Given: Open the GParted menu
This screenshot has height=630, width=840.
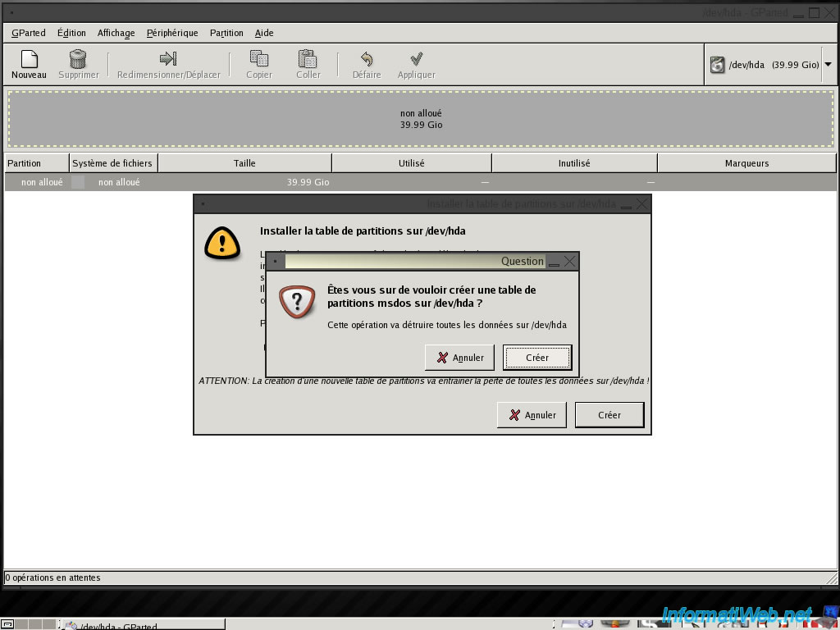Looking at the screenshot, I should [x=29, y=33].
